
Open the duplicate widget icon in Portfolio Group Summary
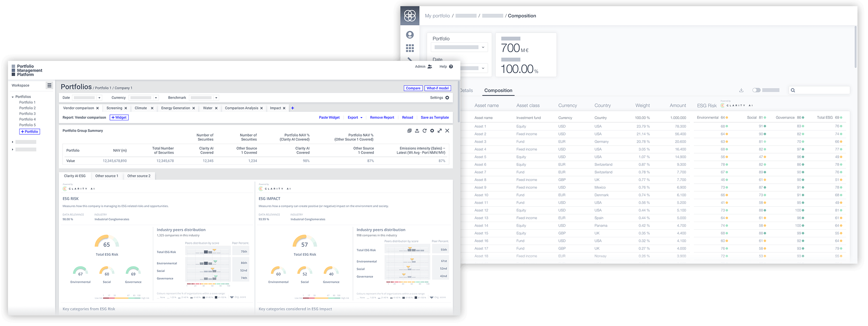coord(409,131)
